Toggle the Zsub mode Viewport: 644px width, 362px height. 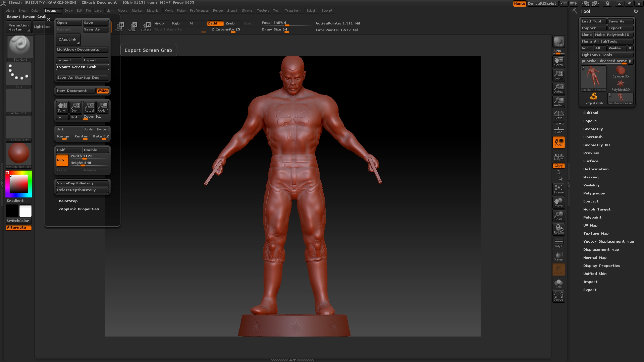tap(232, 23)
